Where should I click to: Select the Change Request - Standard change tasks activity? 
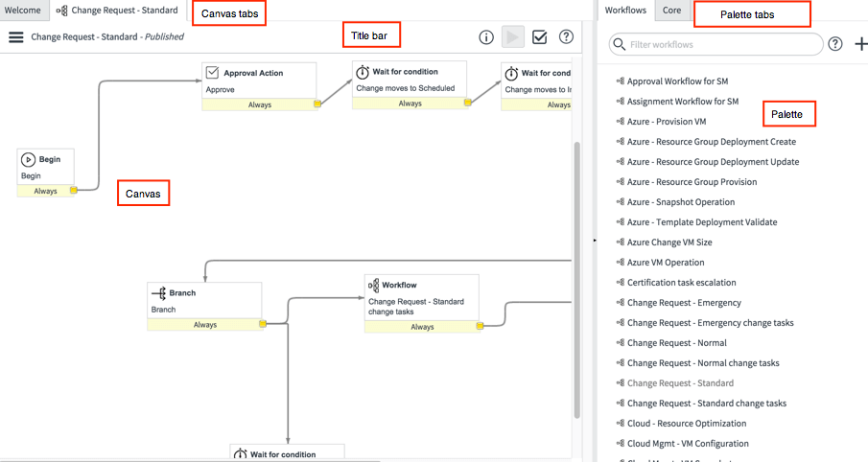422,303
